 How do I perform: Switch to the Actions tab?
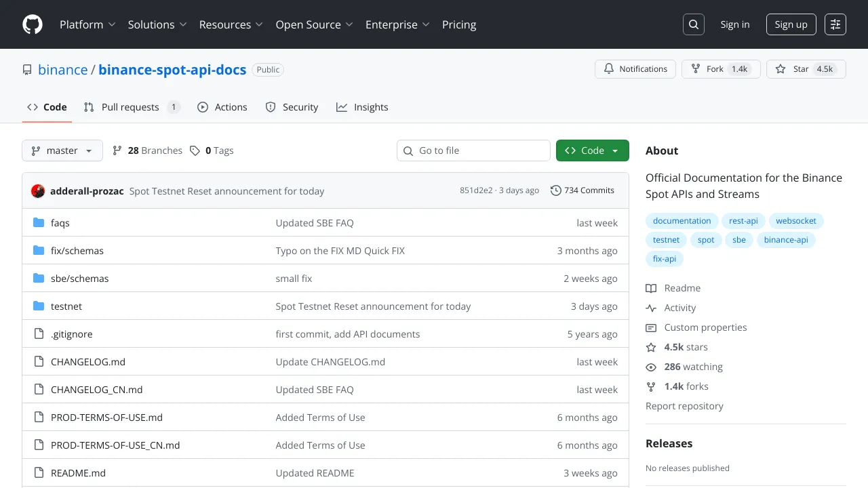(222, 107)
